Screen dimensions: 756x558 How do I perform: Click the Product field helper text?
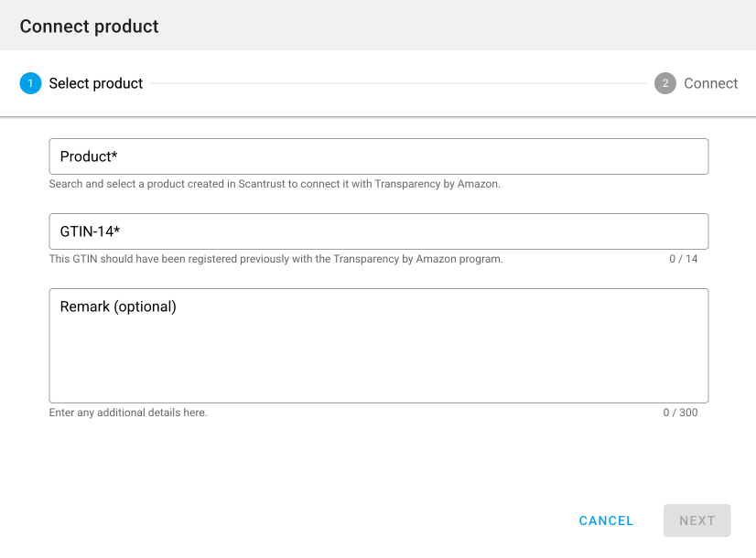(x=275, y=184)
